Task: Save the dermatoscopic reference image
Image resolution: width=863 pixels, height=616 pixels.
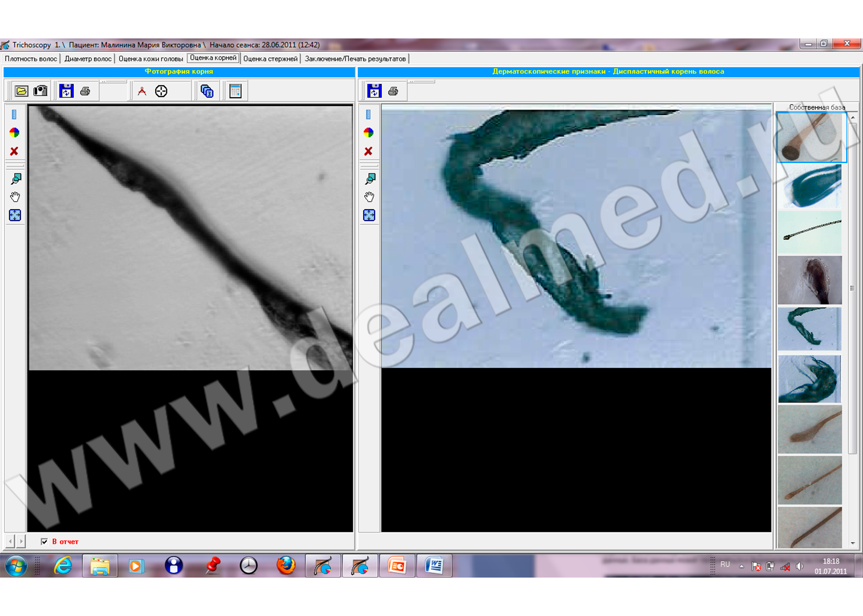Action: tap(375, 91)
